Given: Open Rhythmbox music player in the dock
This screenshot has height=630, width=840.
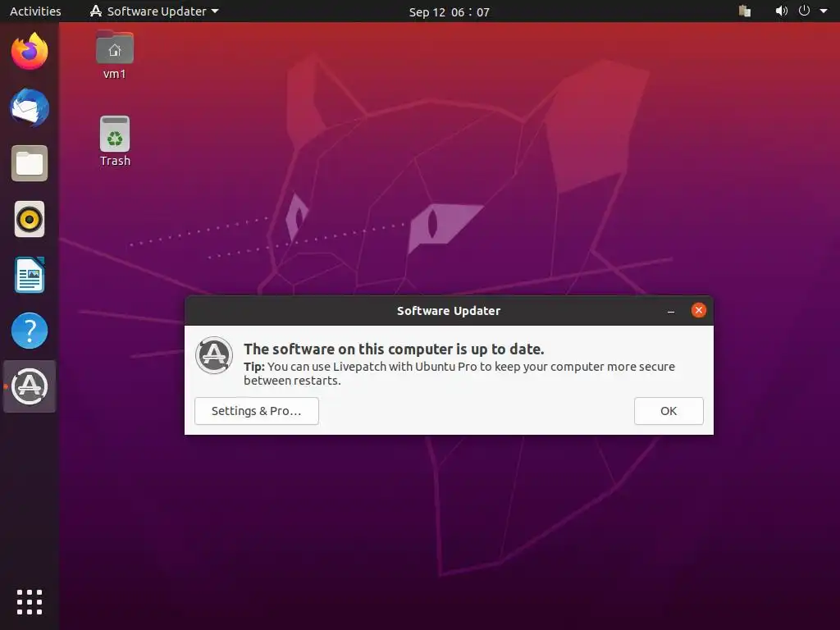Looking at the screenshot, I should 30,219.
